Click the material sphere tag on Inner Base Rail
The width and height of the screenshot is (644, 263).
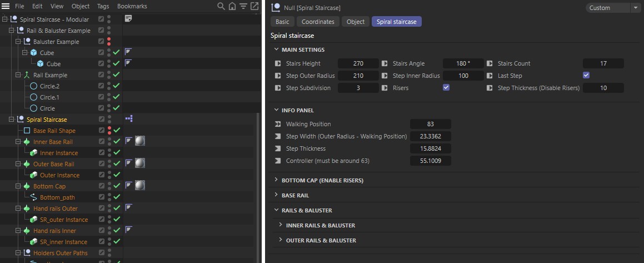click(140, 141)
